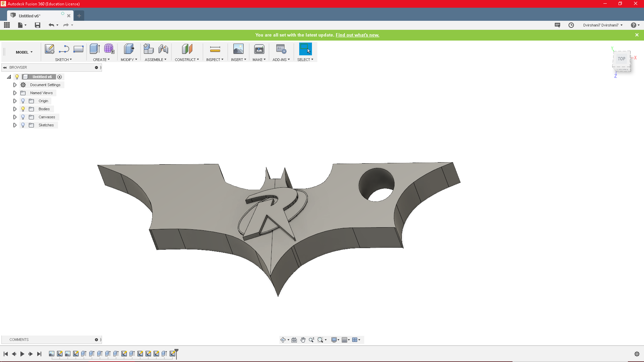Screen dimensions: 644x362
Task: Expand the Sketches folder
Action: pos(15,125)
